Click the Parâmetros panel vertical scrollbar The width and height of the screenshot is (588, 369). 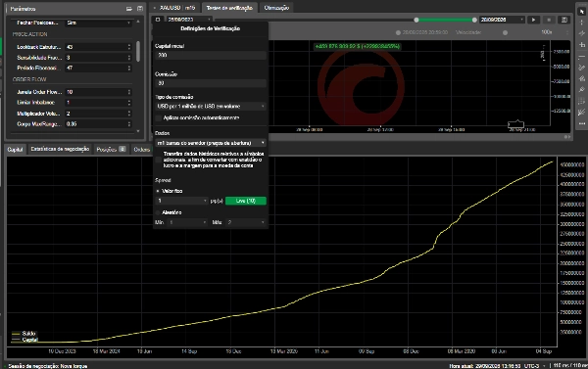[x=138, y=51]
